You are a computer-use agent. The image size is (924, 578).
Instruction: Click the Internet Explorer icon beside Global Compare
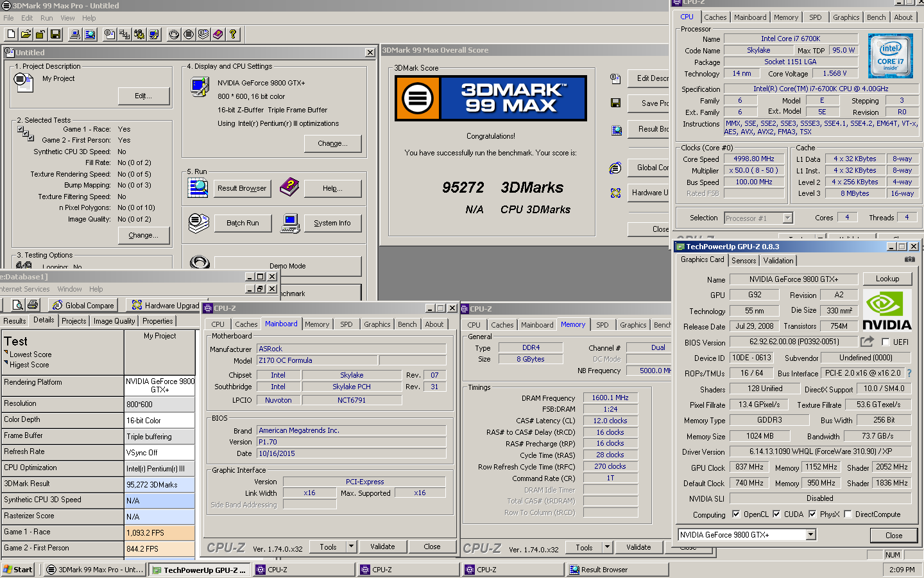click(x=615, y=168)
